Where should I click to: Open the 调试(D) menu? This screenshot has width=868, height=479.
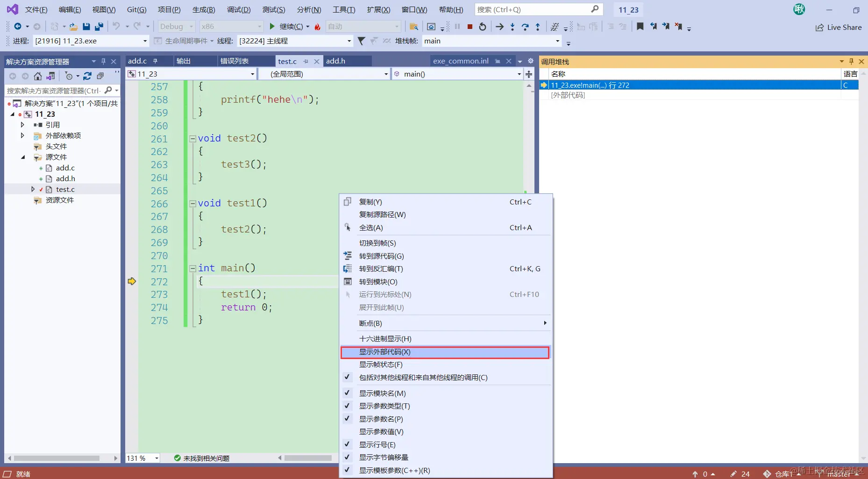tap(239, 9)
